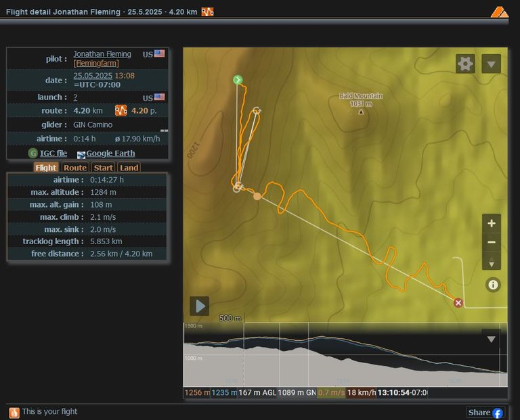This screenshot has width=520, height=420.
Task: Show map info
Action: [x=492, y=285]
